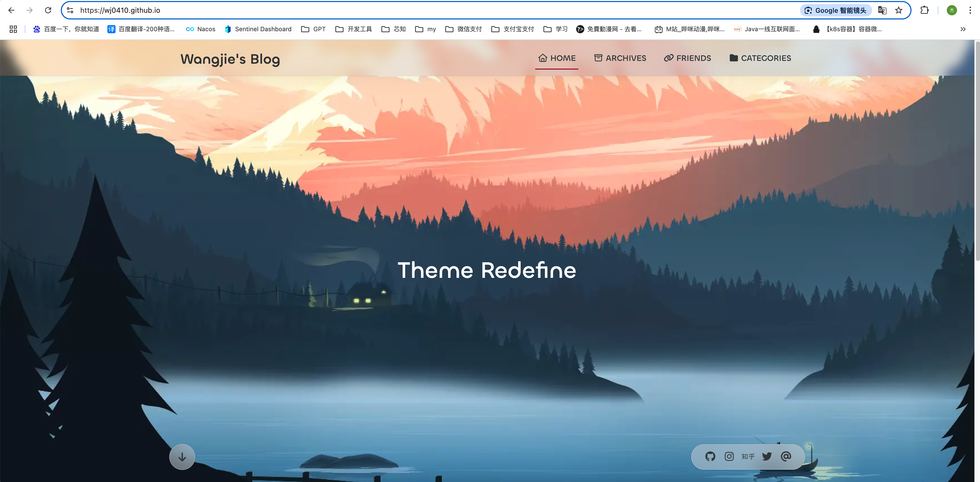Open the GitHub social link icon
The width and height of the screenshot is (980, 482).
click(x=710, y=456)
